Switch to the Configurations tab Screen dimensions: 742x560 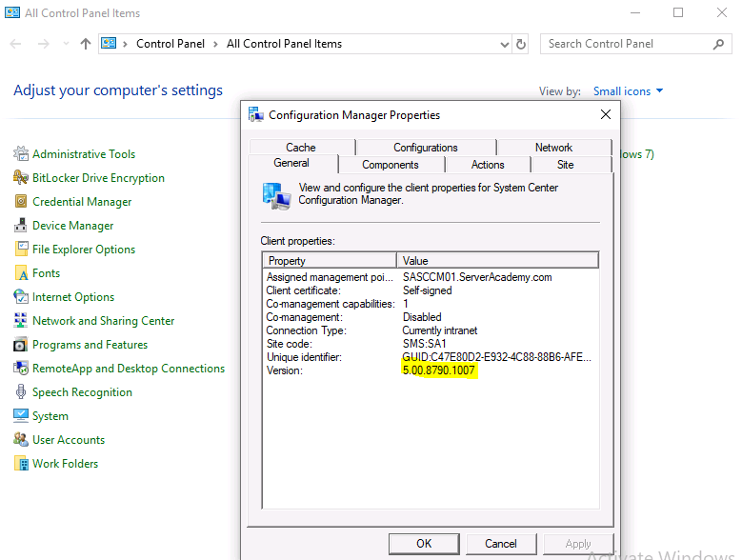click(426, 148)
